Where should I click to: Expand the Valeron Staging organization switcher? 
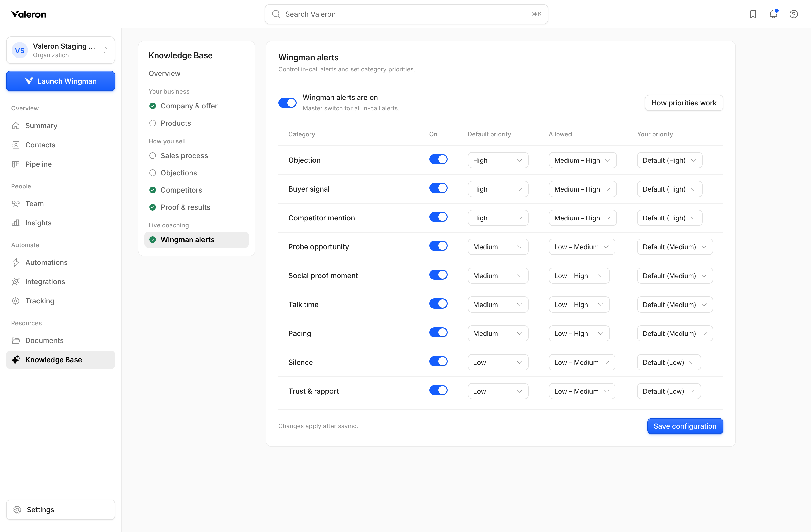point(61,50)
